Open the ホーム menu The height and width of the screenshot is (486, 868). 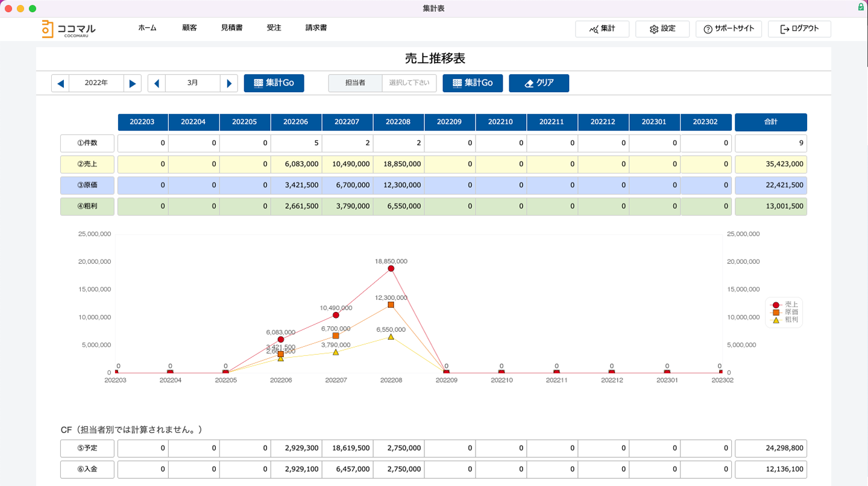[147, 28]
